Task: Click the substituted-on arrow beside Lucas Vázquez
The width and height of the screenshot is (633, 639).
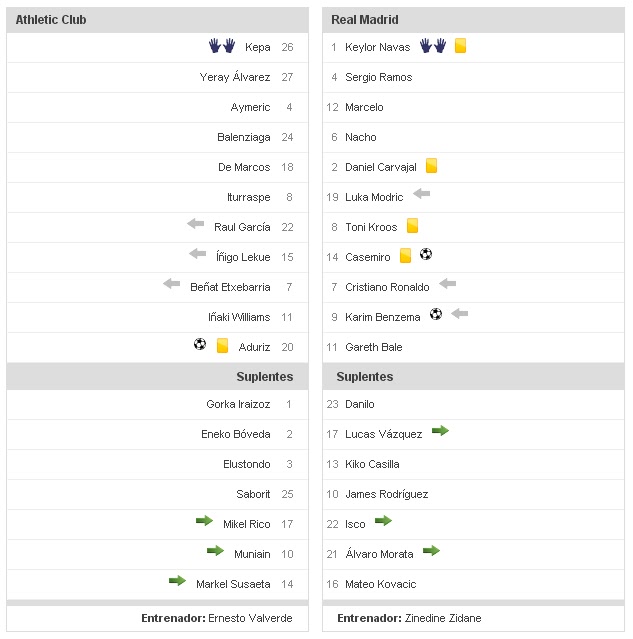Action: tap(440, 431)
